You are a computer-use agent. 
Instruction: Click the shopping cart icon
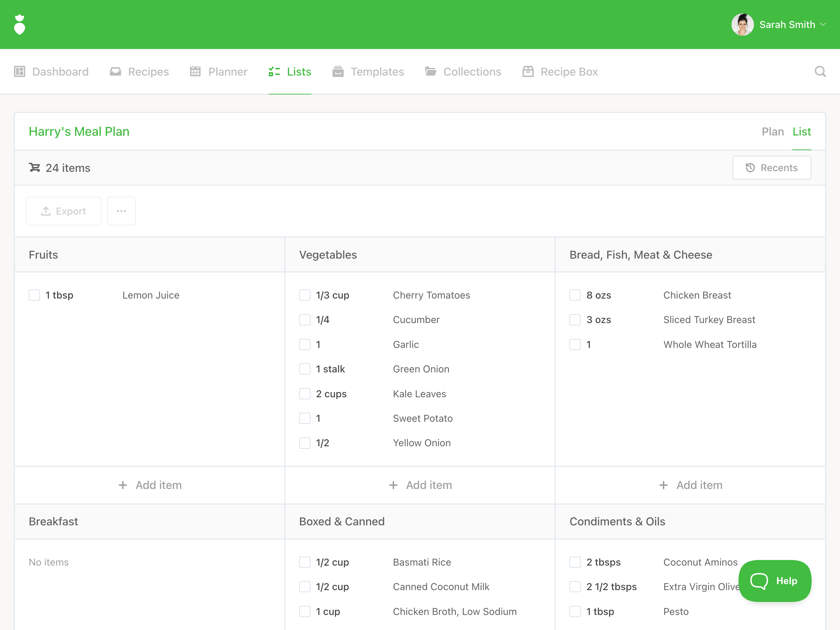click(x=34, y=167)
